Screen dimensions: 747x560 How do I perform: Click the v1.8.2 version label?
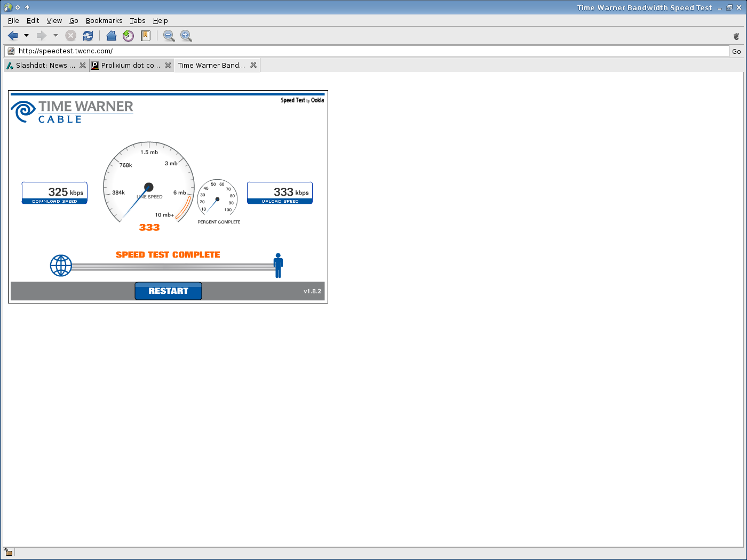pyautogui.click(x=313, y=291)
